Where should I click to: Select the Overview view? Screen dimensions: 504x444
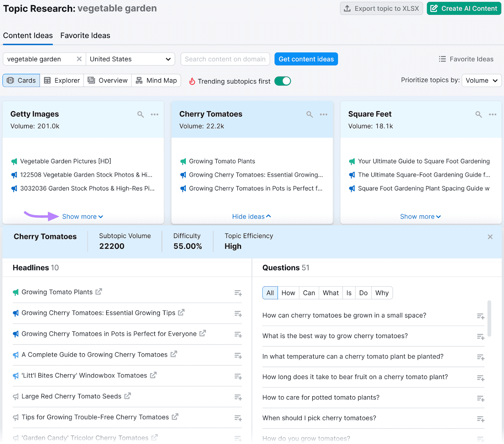coord(108,80)
